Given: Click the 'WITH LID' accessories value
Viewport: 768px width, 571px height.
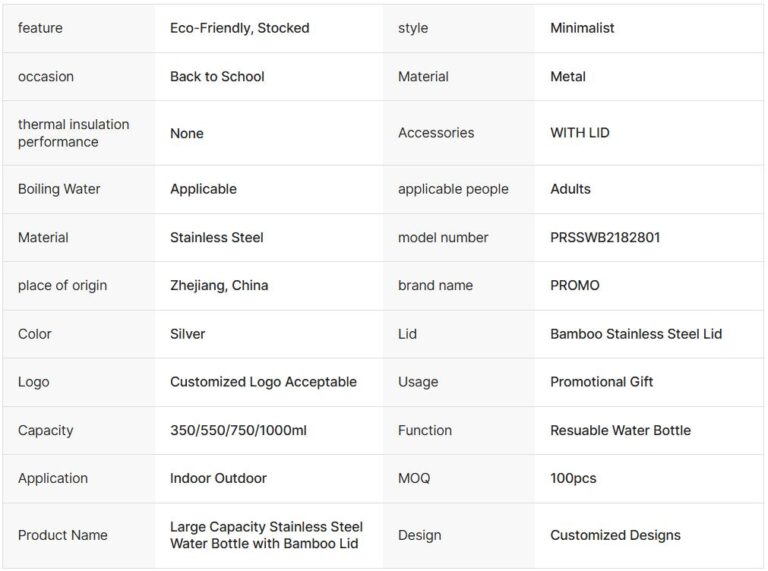Looking at the screenshot, I should point(579,133).
